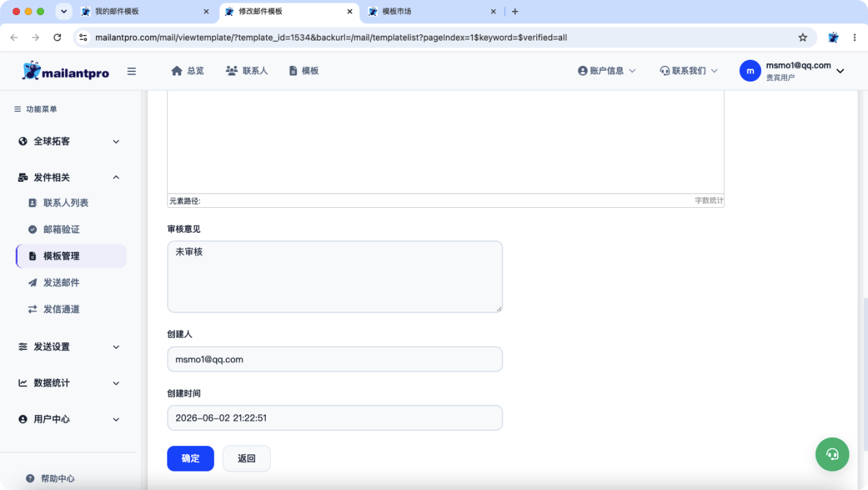Open the browser three-dot menu
This screenshot has height=490, width=868.
[854, 38]
